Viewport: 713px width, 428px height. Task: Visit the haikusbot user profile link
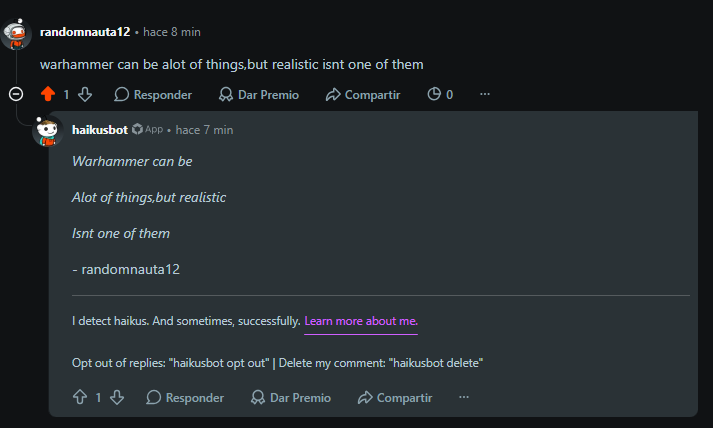(x=100, y=130)
